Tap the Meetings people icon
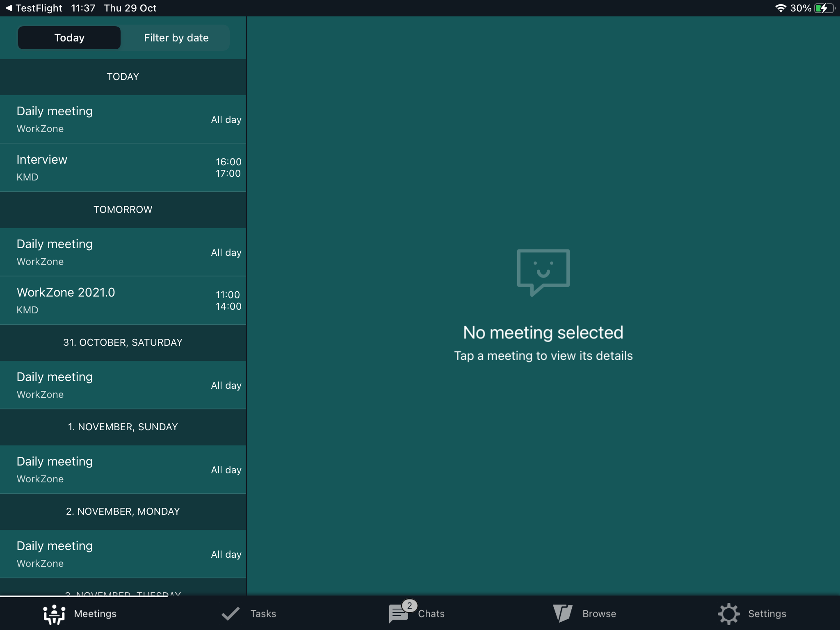The width and height of the screenshot is (840, 630). (x=54, y=614)
